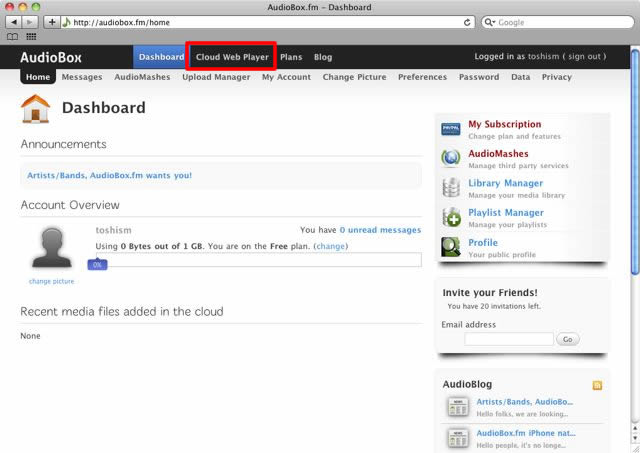Click the Google search field
This screenshot has width=640, height=453.
click(x=558, y=22)
